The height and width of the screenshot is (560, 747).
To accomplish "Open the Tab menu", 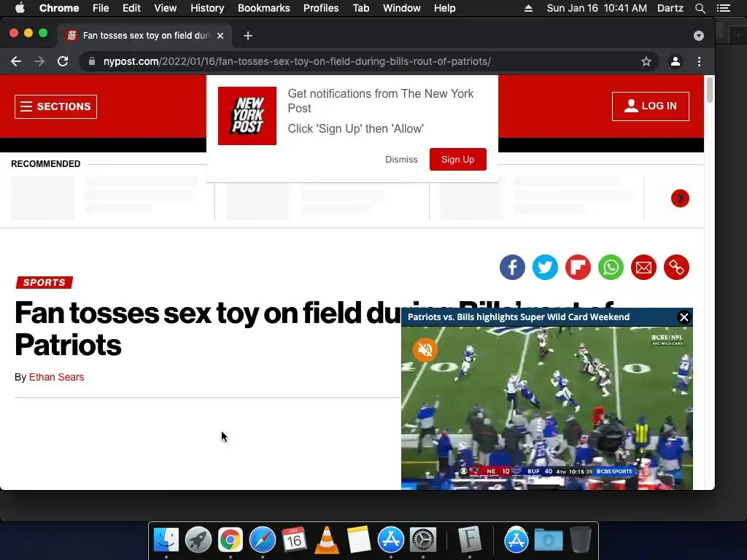I will [360, 8].
